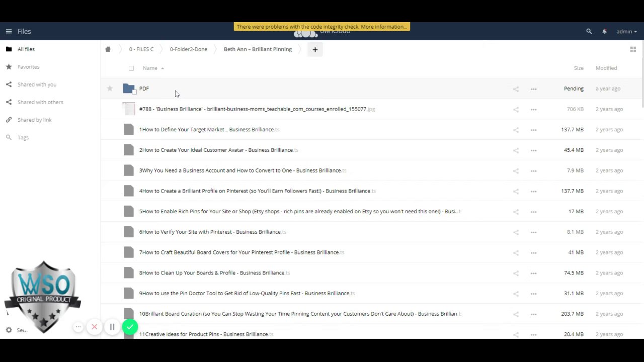Open more actions for PDF folder
Screen dimensions: 644x362
point(533,89)
